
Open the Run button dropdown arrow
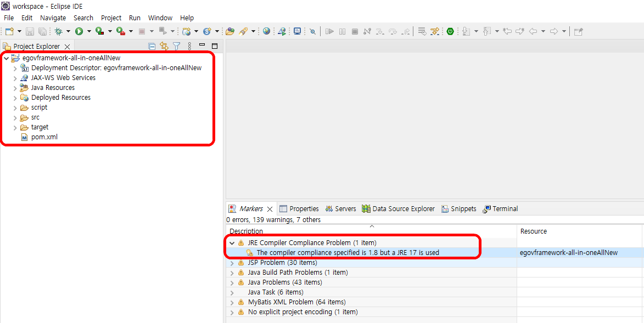(x=89, y=31)
